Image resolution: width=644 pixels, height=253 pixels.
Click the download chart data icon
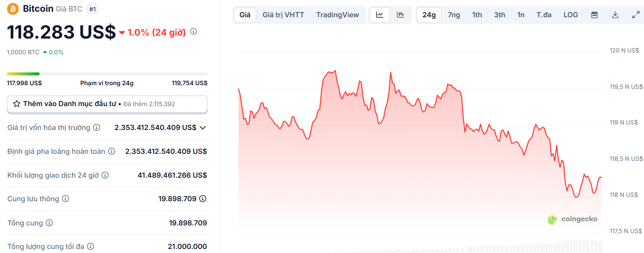(615, 15)
